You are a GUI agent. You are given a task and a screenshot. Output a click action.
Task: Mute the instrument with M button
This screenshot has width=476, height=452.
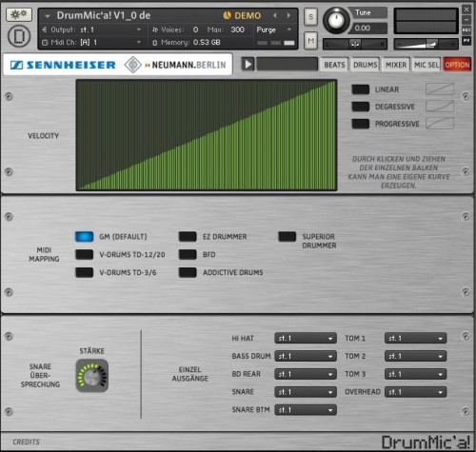point(310,41)
